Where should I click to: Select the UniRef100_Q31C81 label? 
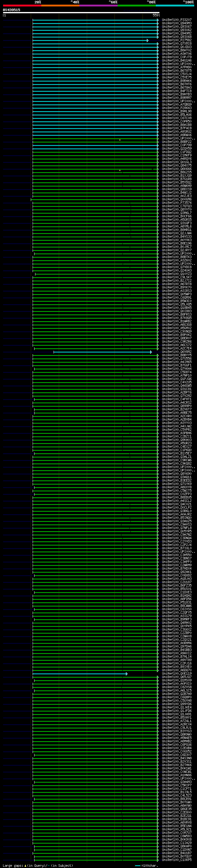pos(176,389)
